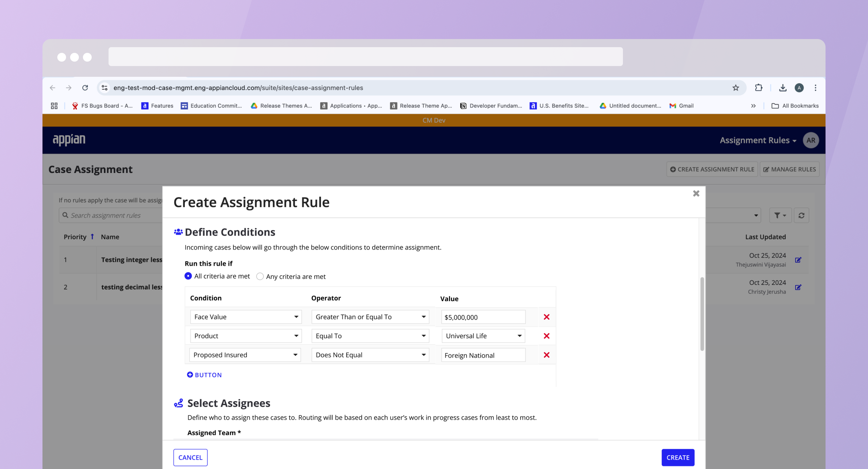The height and width of the screenshot is (469, 868).
Task: Select All criteria are met
Action: click(x=188, y=276)
